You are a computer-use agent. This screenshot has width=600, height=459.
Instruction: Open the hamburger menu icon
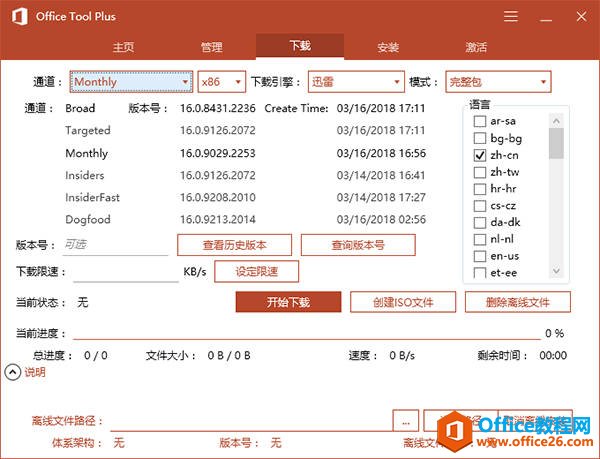(511, 16)
